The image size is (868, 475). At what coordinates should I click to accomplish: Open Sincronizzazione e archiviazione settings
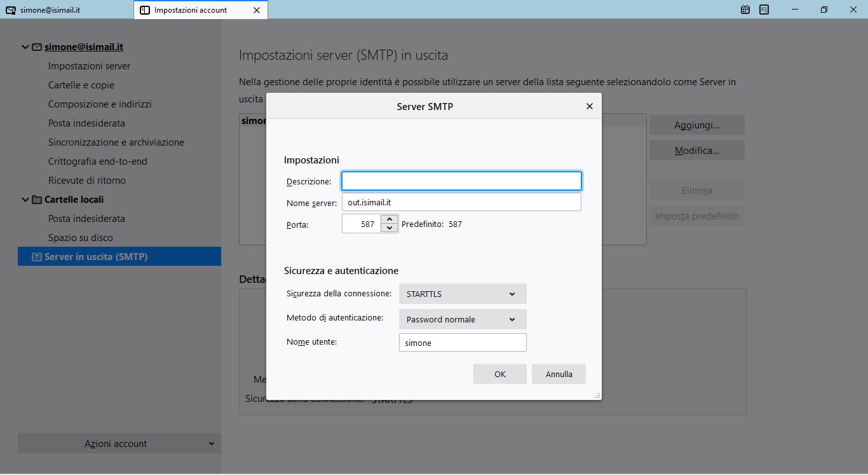pos(116,142)
